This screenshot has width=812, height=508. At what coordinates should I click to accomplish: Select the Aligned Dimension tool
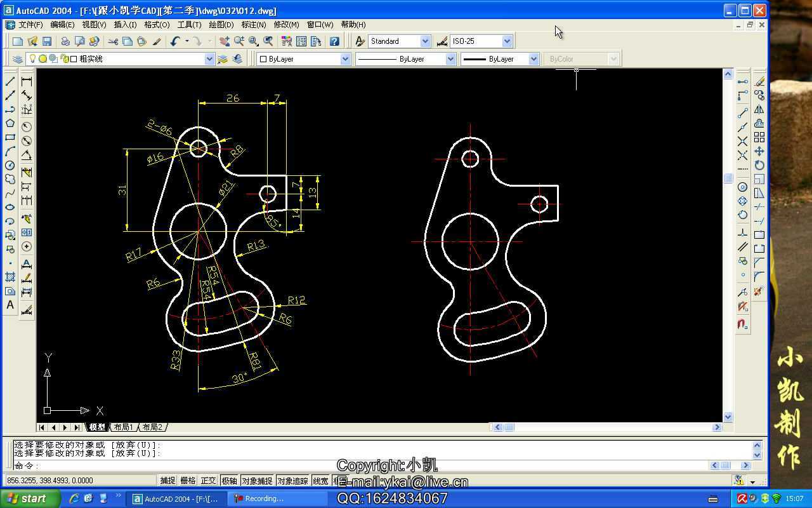point(27,95)
